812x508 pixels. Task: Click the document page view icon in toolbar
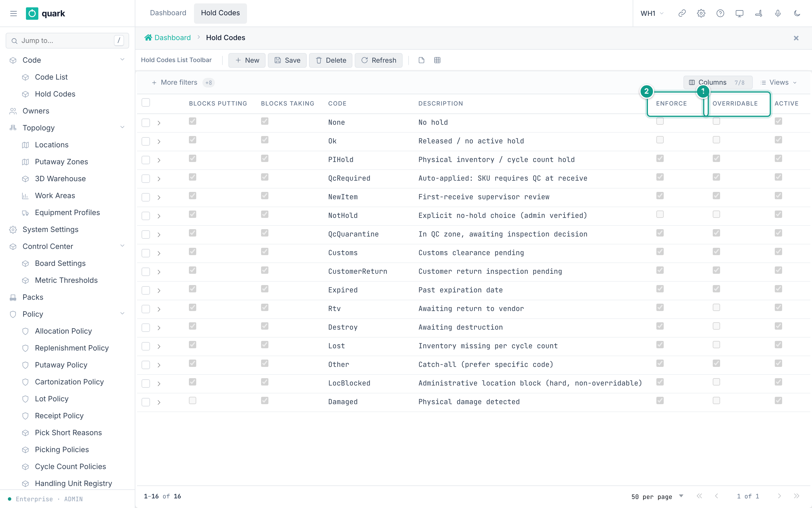(x=422, y=60)
